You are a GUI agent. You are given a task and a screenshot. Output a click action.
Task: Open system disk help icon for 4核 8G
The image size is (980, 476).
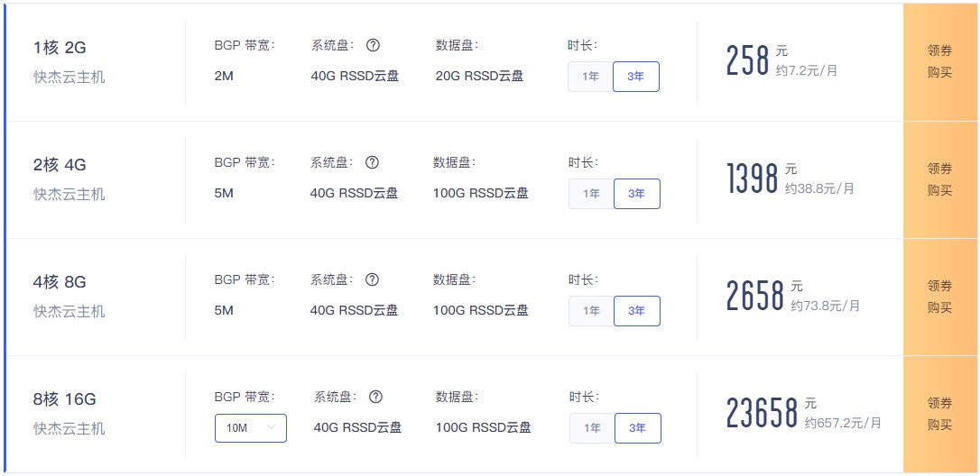tap(372, 279)
